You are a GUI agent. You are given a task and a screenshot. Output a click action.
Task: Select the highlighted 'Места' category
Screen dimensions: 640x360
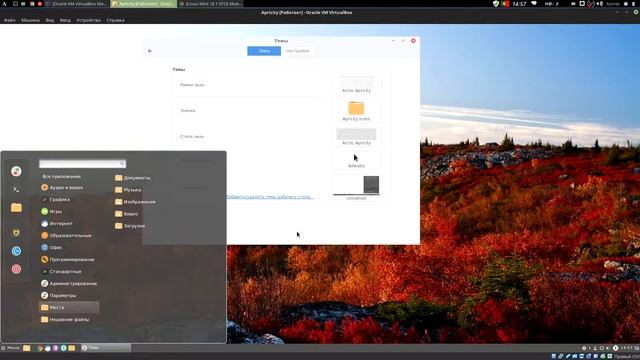click(69, 307)
